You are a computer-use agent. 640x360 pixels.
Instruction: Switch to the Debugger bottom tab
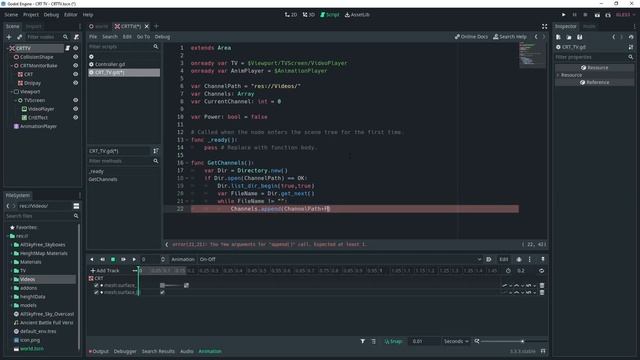pos(125,351)
